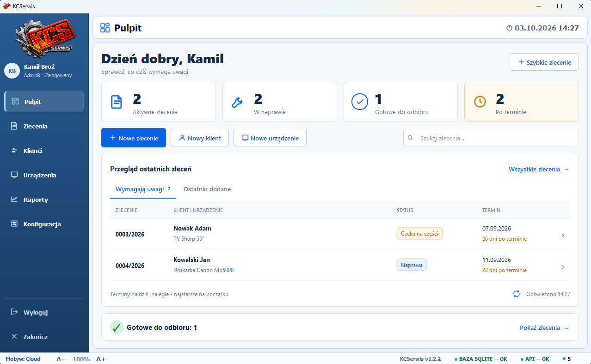Click the KB user avatar
The width and height of the screenshot is (591, 364).
click(12, 71)
